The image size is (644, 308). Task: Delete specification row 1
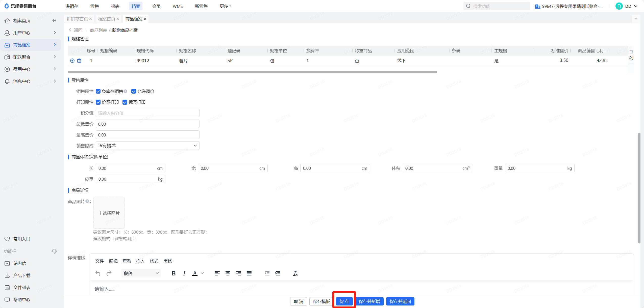79,61
